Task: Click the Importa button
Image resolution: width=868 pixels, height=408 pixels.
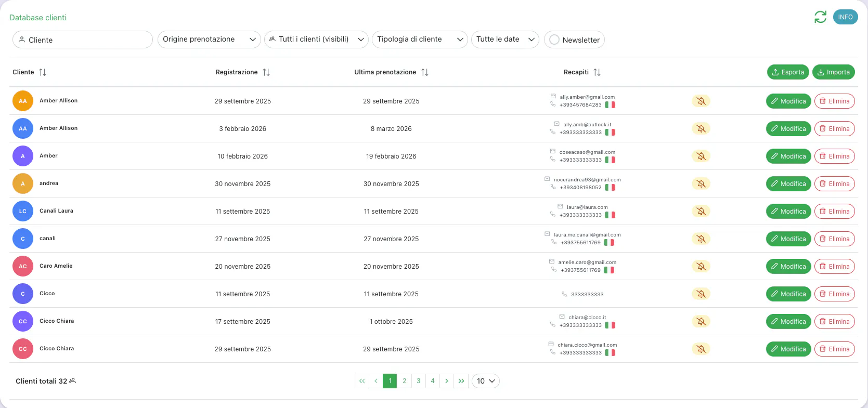Action: click(x=834, y=72)
